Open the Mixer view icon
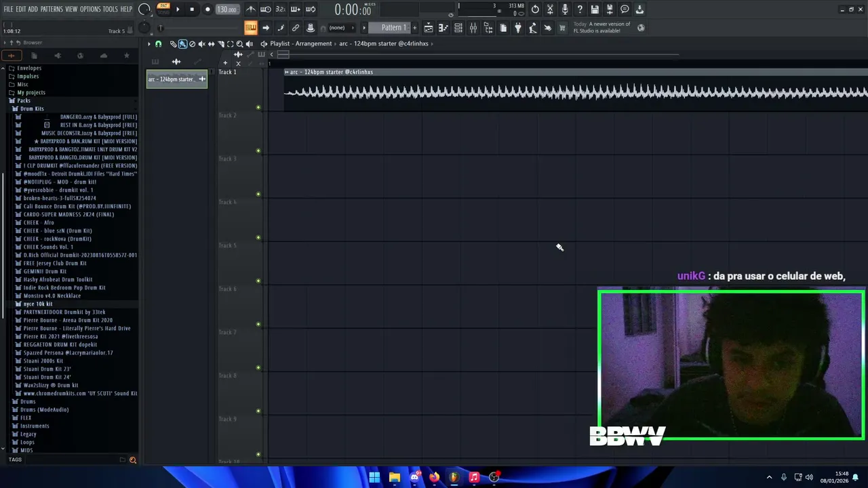 (x=473, y=28)
